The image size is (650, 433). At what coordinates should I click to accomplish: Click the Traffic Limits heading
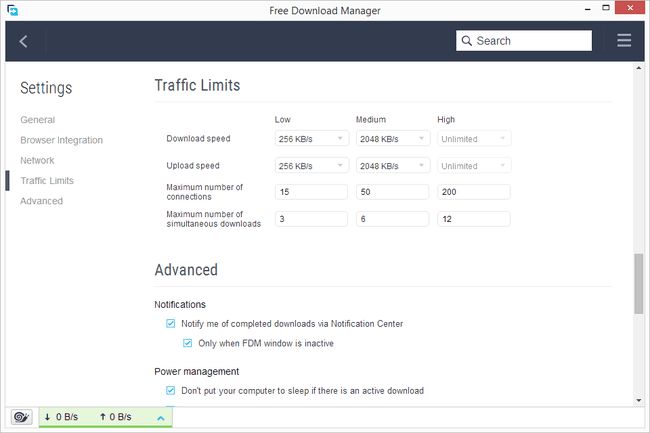point(197,85)
